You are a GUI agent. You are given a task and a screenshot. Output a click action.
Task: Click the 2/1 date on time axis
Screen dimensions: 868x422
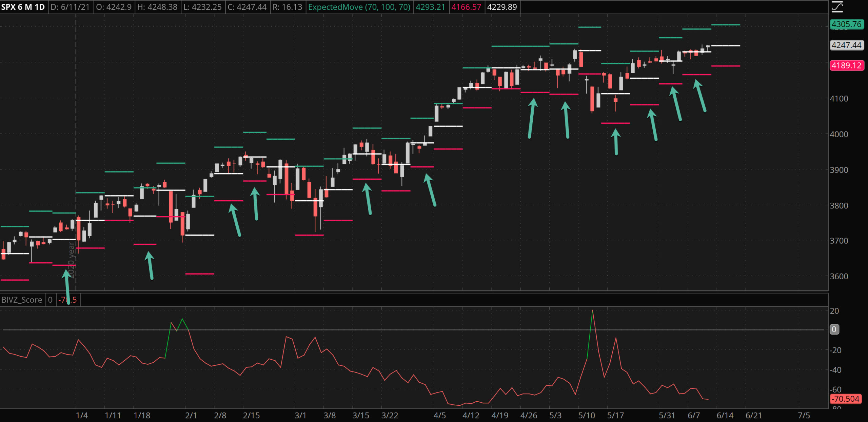pyautogui.click(x=191, y=416)
